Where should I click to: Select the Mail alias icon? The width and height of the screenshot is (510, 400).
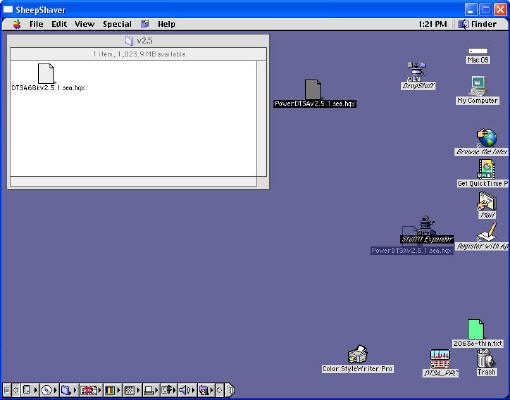click(x=487, y=201)
